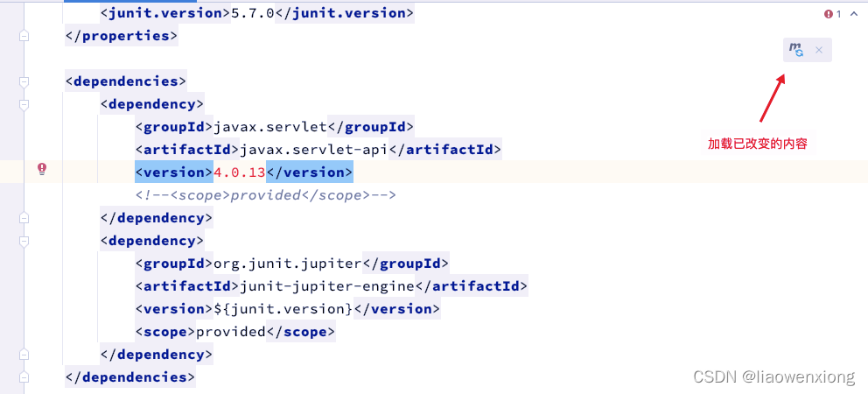Click the junit-jupiter-engine artifactId value
868x394 pixels.
coord(327,286)
